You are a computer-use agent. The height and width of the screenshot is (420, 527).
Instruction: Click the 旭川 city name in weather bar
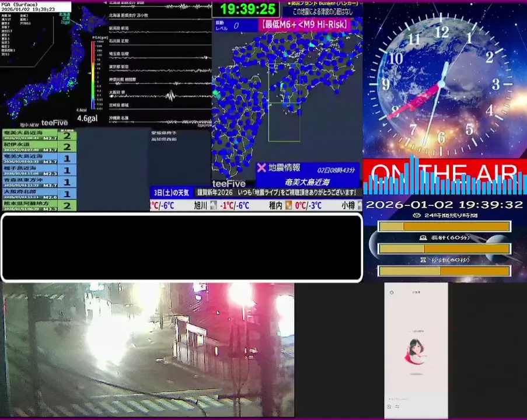200,205
